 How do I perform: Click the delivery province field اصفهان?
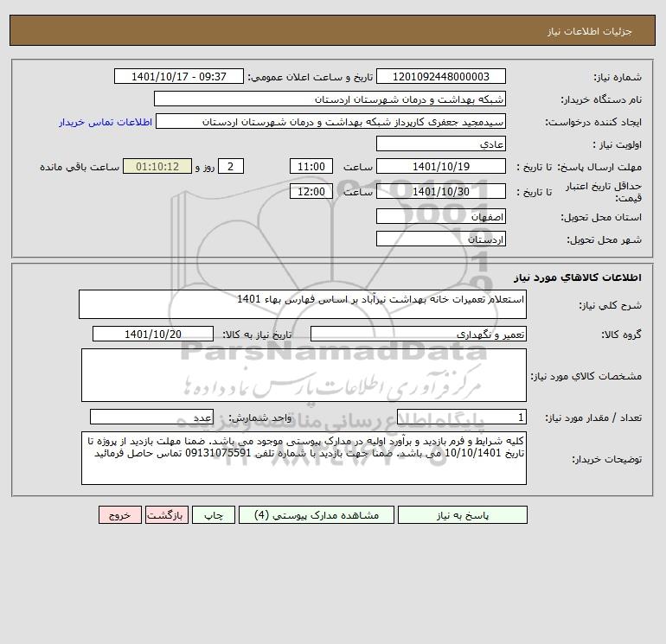(x=441, y=216)
